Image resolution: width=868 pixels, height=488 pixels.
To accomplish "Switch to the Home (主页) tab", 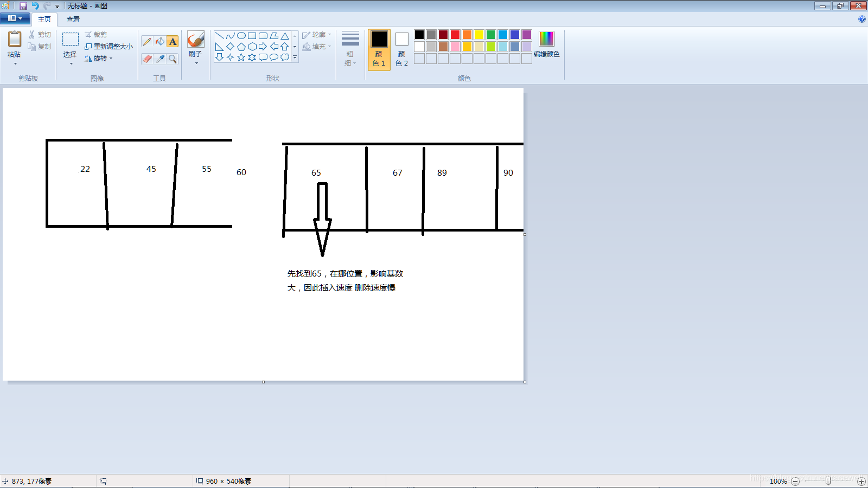I will 44,19.
